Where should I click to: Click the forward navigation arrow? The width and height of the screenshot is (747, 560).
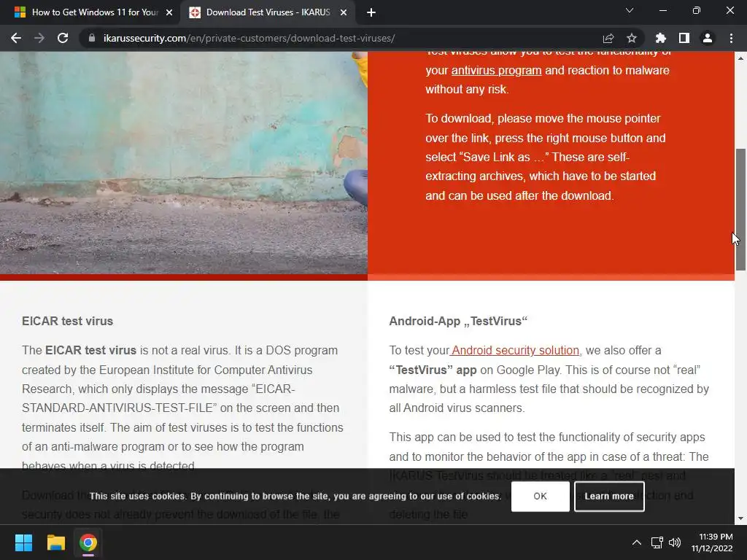pos(39,38)
